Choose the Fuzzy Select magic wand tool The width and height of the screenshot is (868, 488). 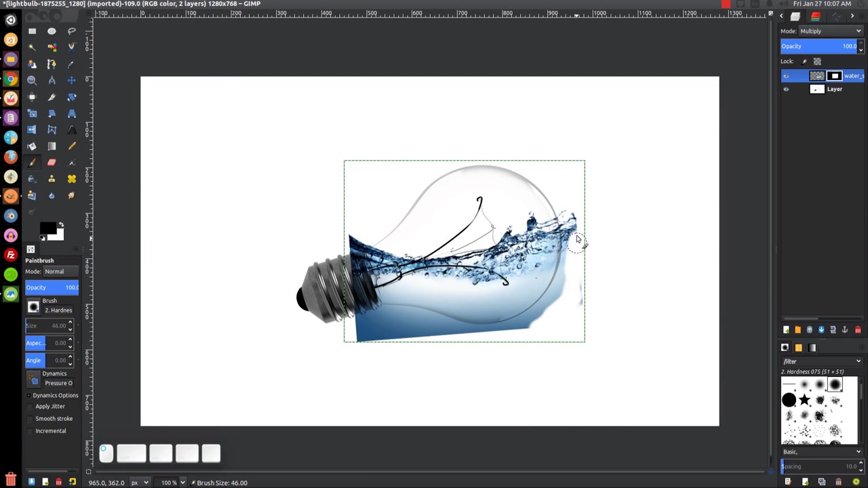[x=32, y=47]
